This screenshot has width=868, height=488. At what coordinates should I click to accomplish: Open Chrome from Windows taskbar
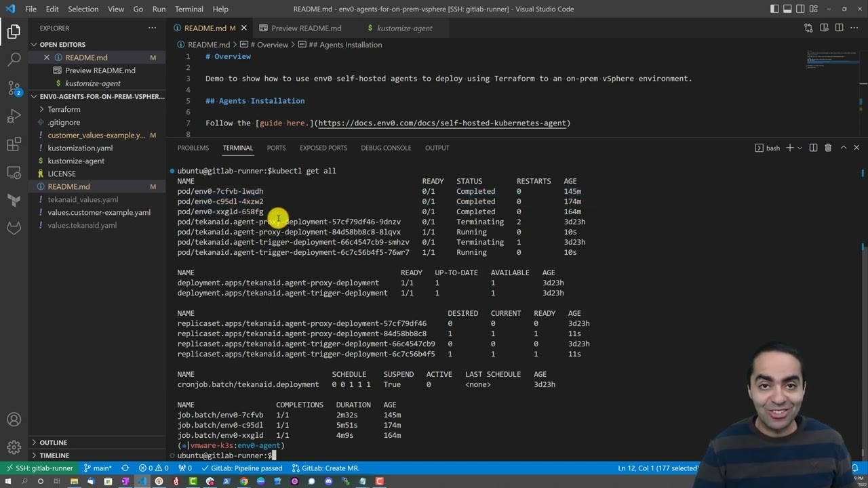tap(243, 481)
